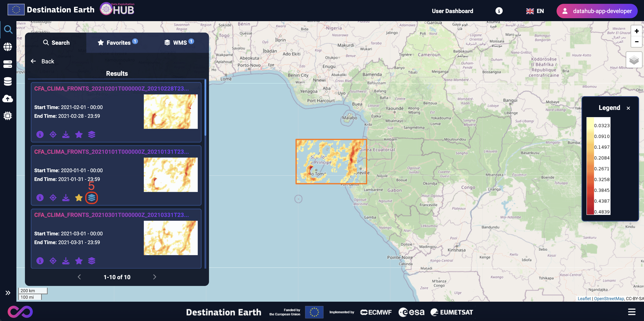
Task: Show the 20210301 fronts result layer on map
Action: tap(92, 261)
